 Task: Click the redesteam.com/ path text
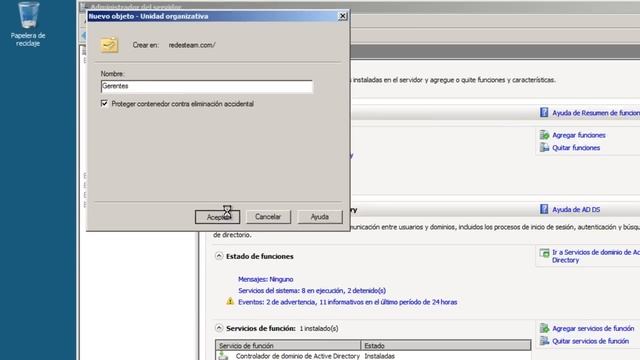tap(192, 45)
